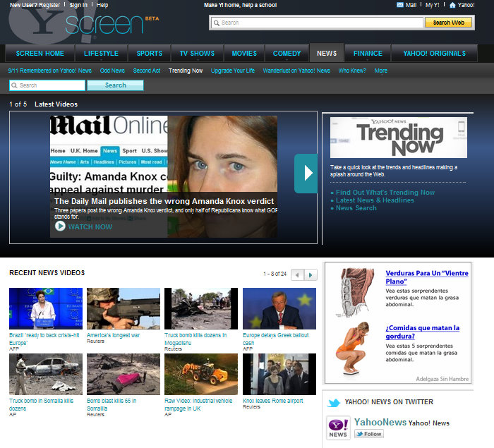
Task: Open the Yahoo! Originals tab
Action: (x=435, y=53)
